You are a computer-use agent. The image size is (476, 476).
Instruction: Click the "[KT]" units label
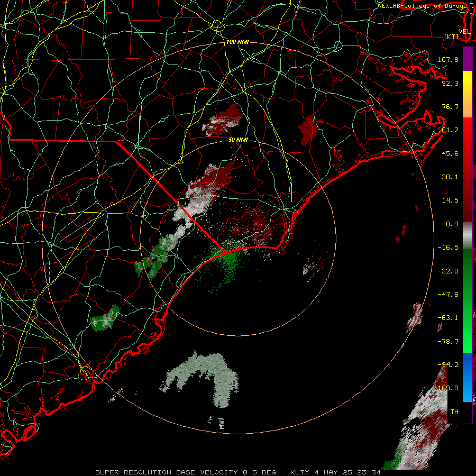point(452,36)
